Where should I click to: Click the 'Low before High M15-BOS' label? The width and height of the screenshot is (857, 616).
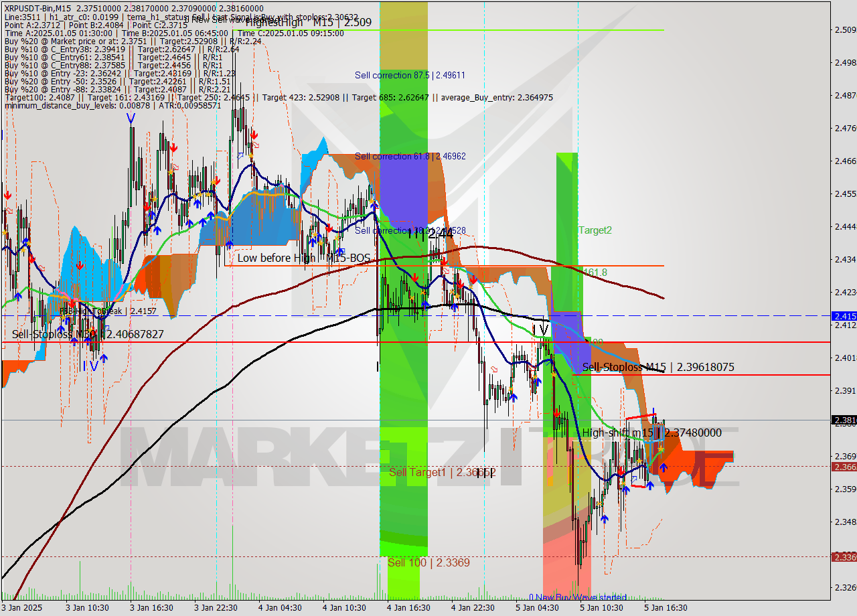[x=304, y=258]
